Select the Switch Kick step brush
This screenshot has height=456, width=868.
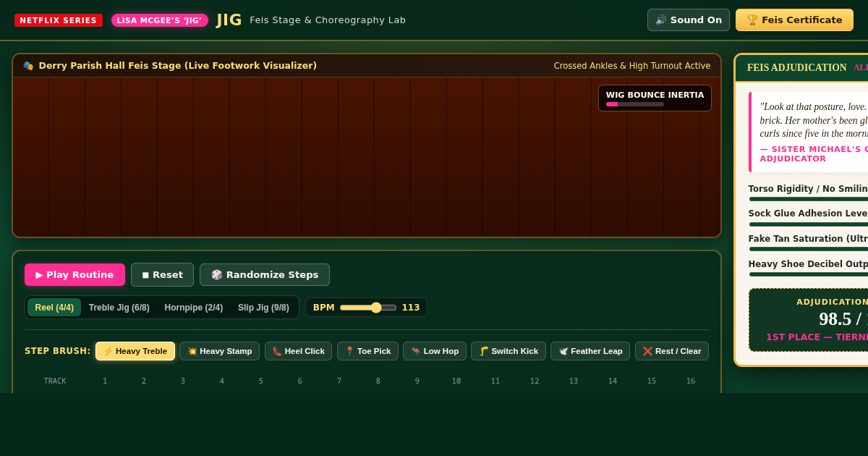coord(509,351)
